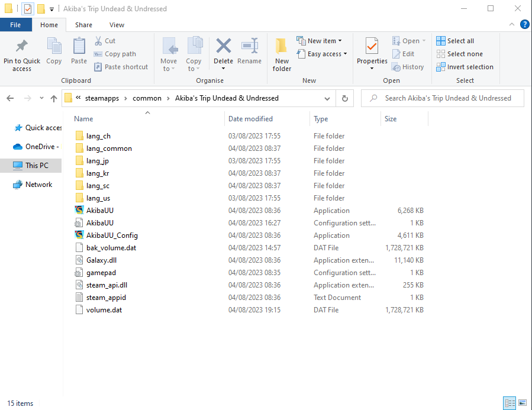This screenshot has width=532, height=410.
Task: Click the red Delete icon
Action: point(223,46)
